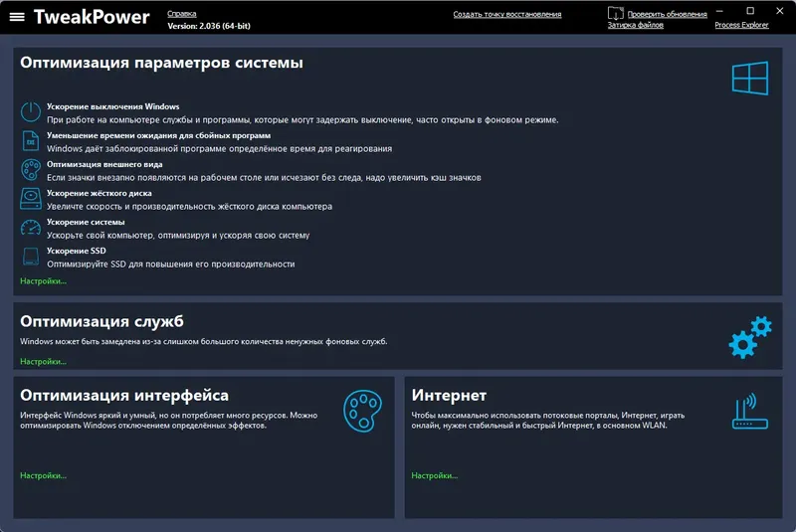Click the large palette icon in Оптимизация интерфейса
The height and width of the screenshot is (532, 796).
362,411
